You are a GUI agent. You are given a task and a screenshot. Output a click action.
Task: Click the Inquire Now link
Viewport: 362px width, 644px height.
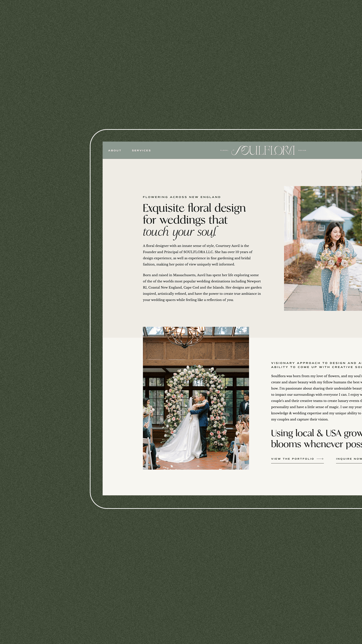pyautogui.click(x=349, y=459)
